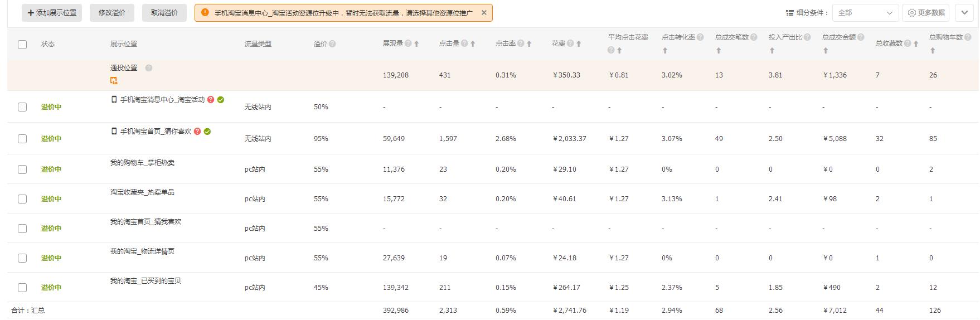The image size is (980, 320).
Task: Sort by 点击量 using its arrow
Action: click(473, 43)
